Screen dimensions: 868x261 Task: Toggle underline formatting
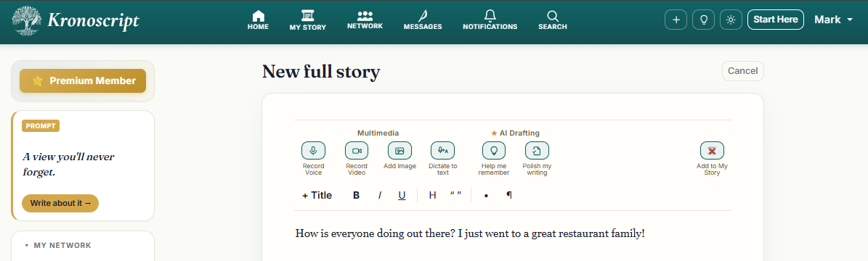tap(402, 195)
